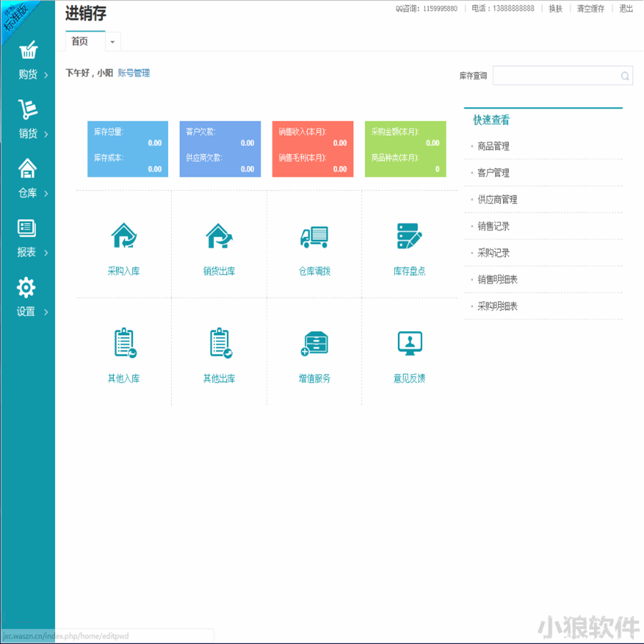Open 意见反馈 (Feedback) monitor icon

point(409,342)
